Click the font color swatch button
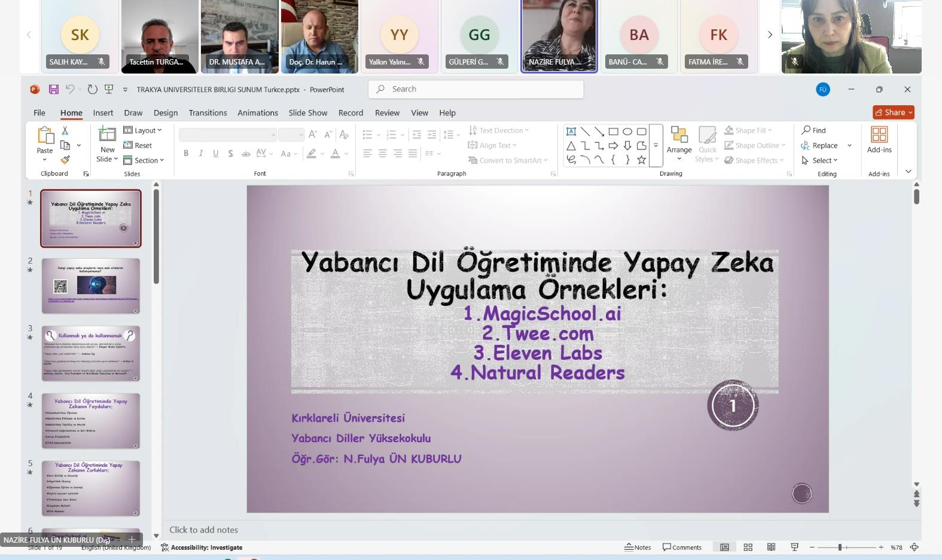 (335, 154)
